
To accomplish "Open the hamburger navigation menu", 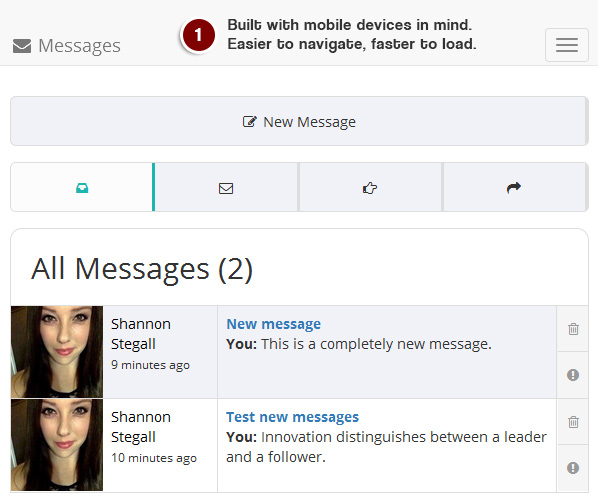I will (x=567, y=45).
